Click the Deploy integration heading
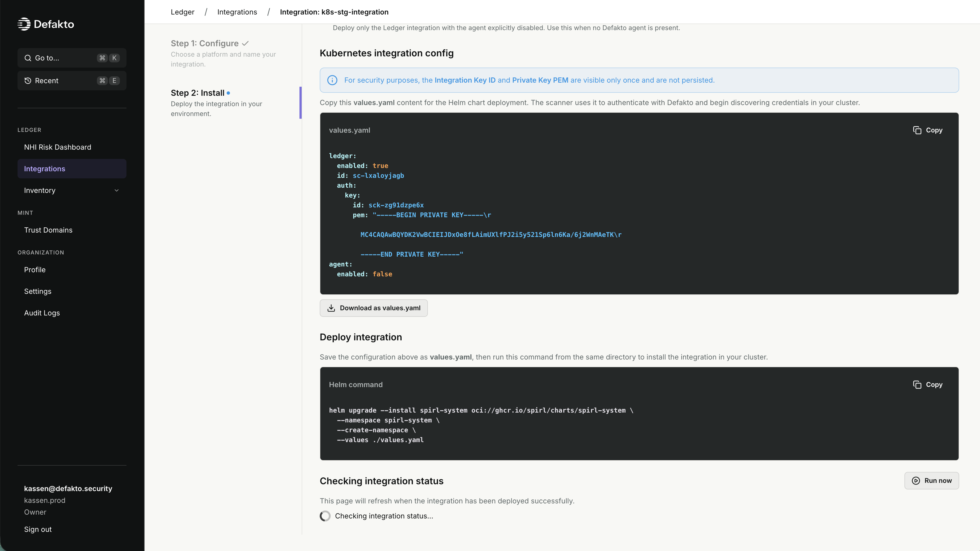The width and height of the screenshot is (980, 551). (361, 337)
